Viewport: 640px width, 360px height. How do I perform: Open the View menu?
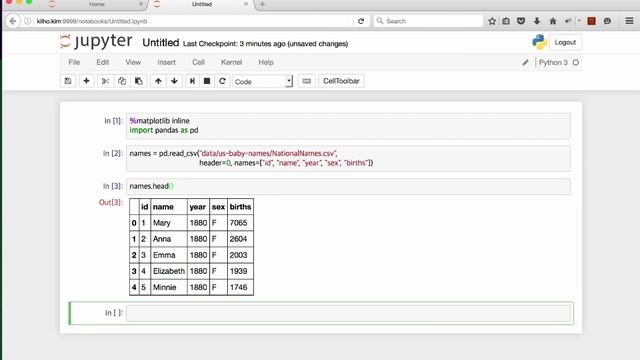tap(133, 62)
